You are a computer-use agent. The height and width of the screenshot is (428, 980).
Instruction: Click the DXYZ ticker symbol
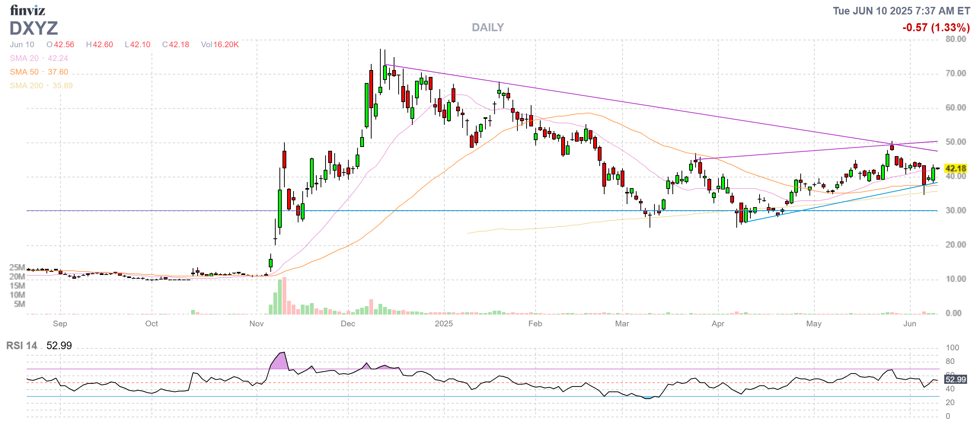point(34,28)
